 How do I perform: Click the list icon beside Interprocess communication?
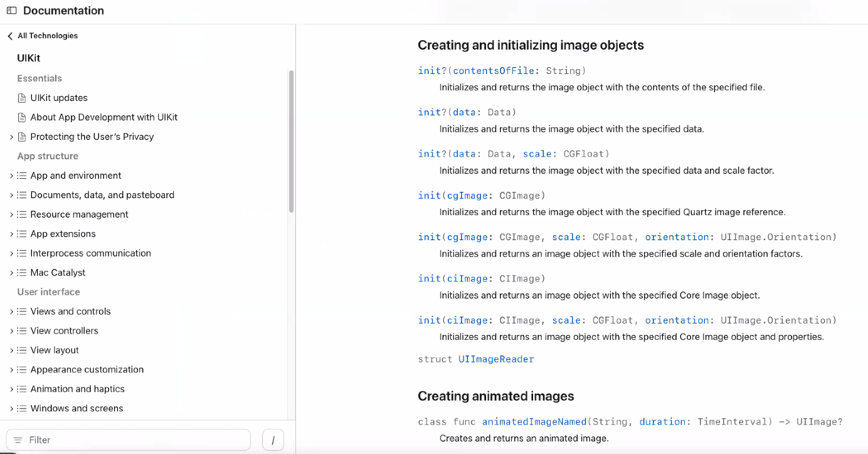[22, 253]
